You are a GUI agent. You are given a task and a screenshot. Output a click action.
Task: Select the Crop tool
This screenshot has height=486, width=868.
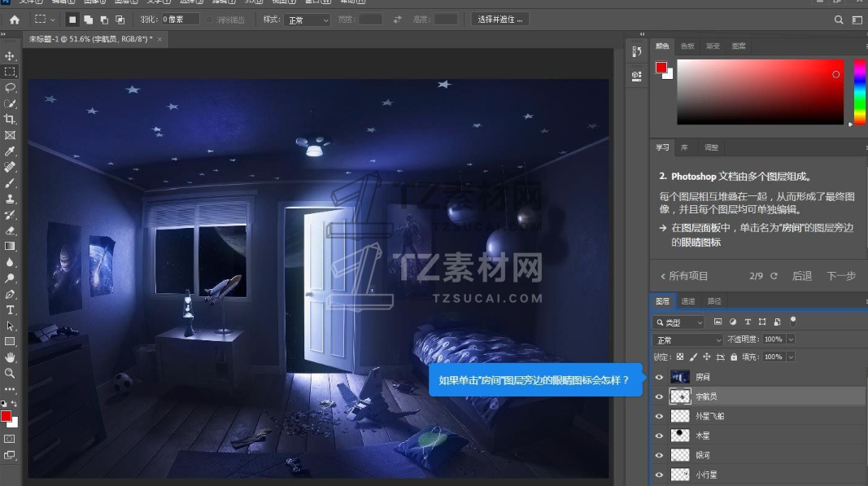(x=11, y=119)
